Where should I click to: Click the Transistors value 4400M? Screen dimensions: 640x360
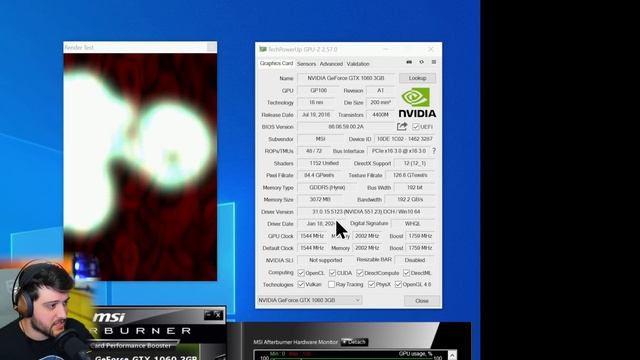(380, 115)
